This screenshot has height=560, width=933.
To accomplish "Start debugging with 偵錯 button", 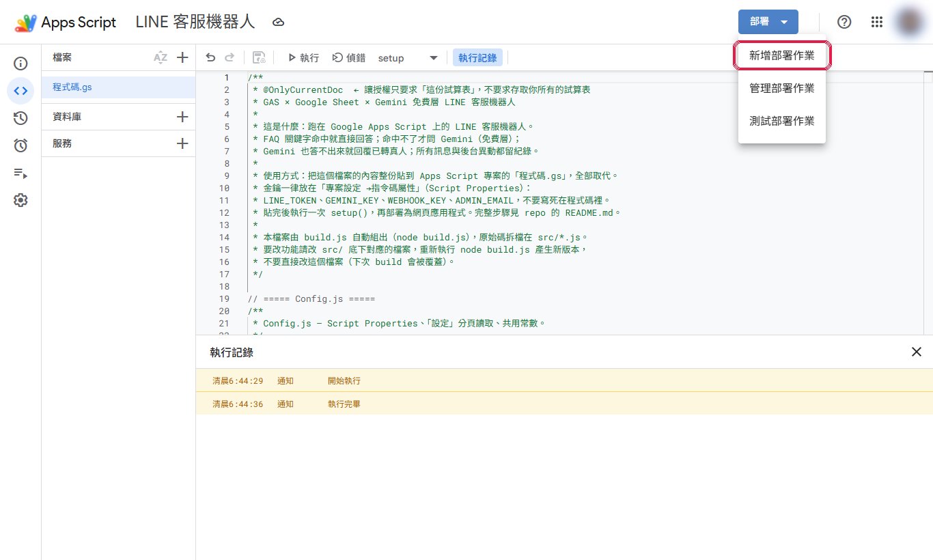I will (348, 58).
